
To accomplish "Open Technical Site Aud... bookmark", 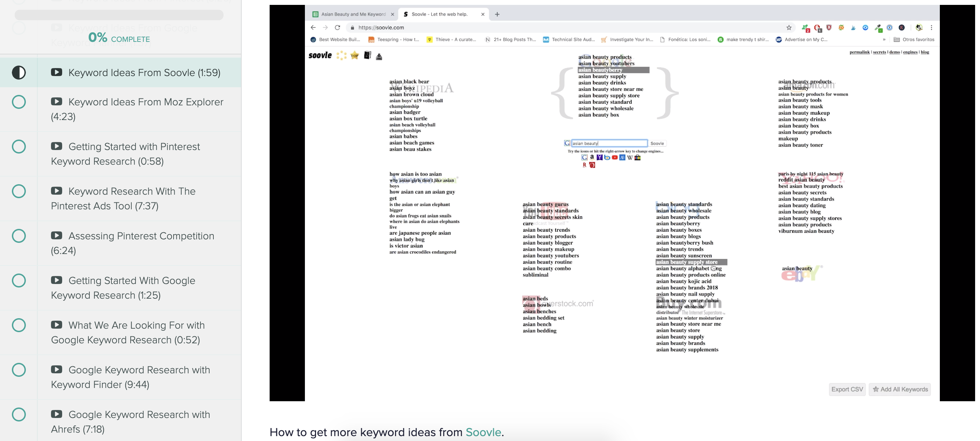I will [x=569, y=39].
